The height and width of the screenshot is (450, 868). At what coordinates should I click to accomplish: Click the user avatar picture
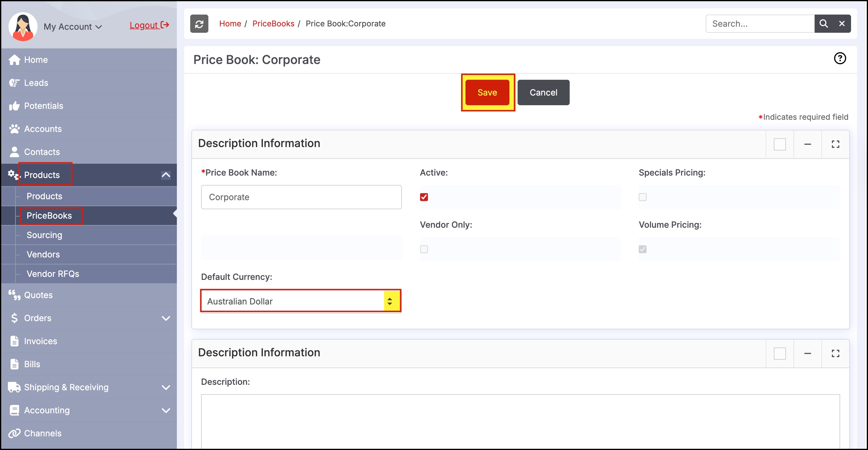coord(23,26)
